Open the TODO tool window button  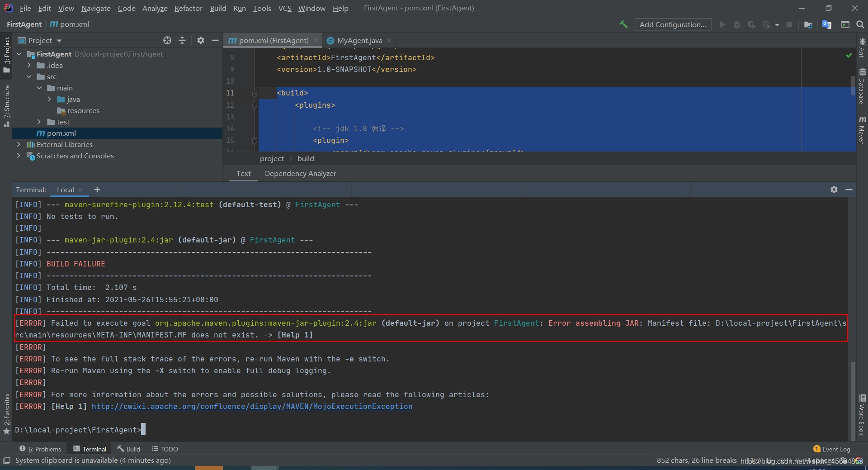pyautogui.click(x=165, y=449)
